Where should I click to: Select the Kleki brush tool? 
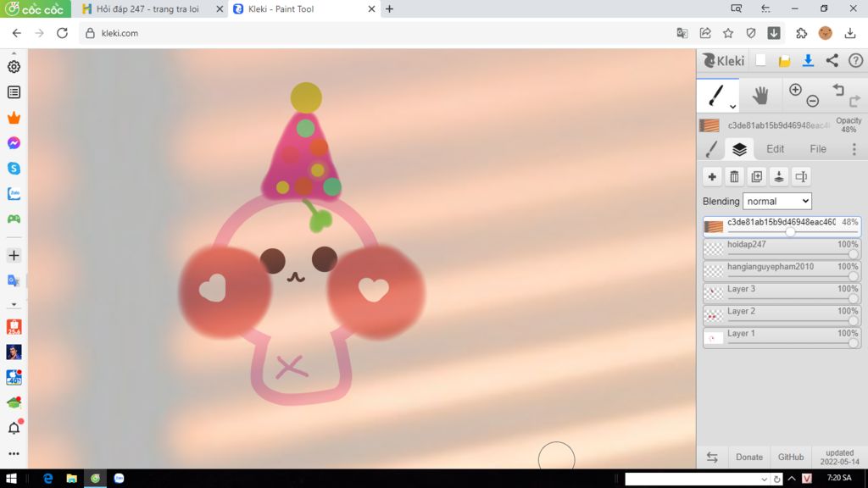pos(715,95)
